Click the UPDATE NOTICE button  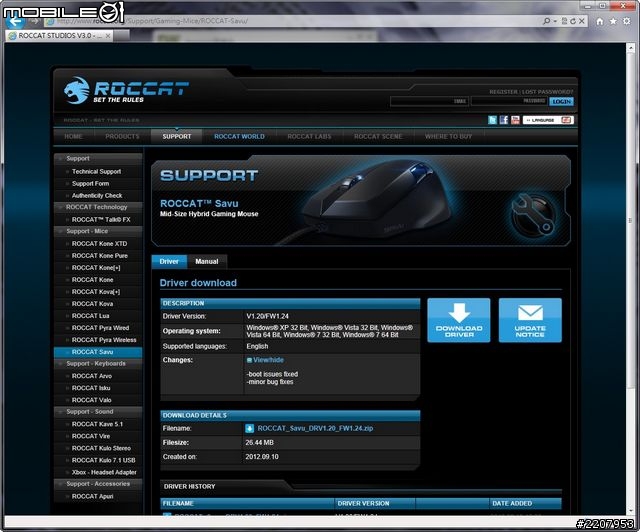tap(530, 320)
